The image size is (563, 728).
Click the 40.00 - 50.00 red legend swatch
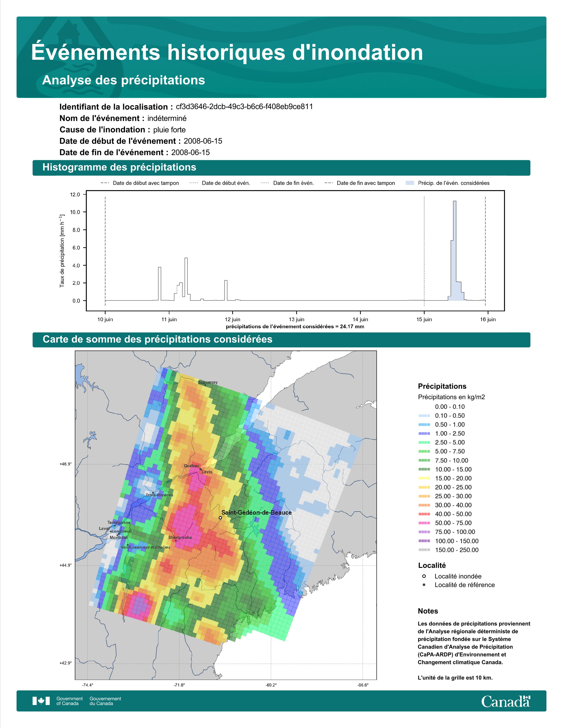[424, 514]
